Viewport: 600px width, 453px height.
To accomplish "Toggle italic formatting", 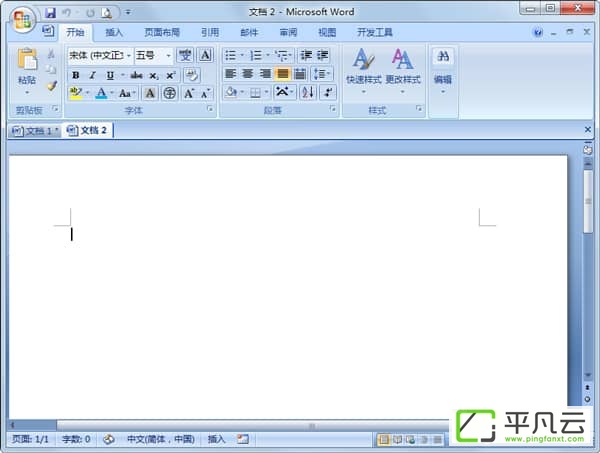I will point(92,75).
